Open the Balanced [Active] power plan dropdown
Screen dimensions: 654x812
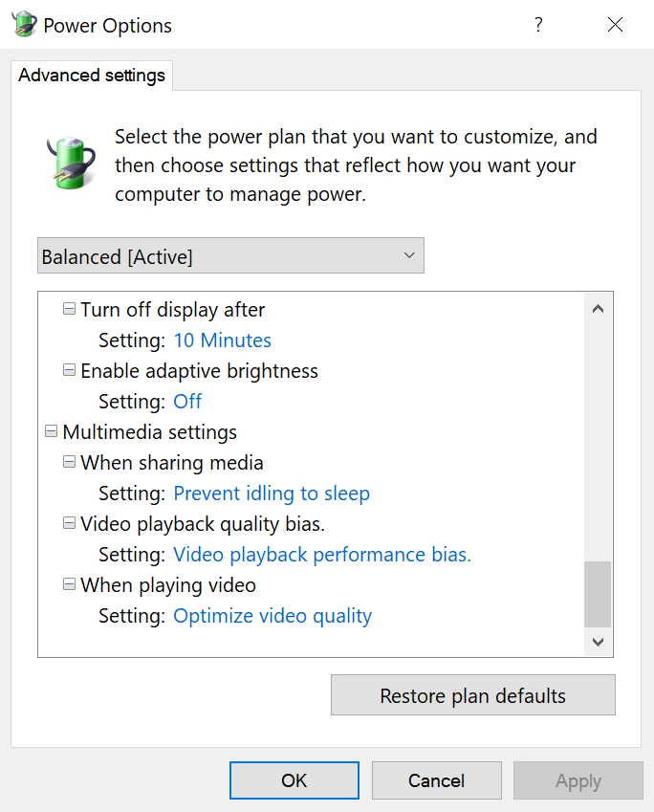click(x=231, y=255)
